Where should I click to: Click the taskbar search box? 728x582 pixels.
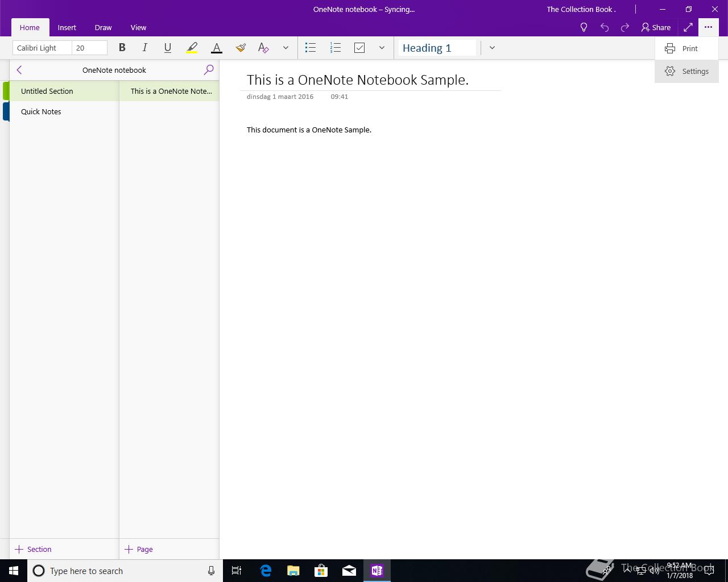tap(125, 571)
